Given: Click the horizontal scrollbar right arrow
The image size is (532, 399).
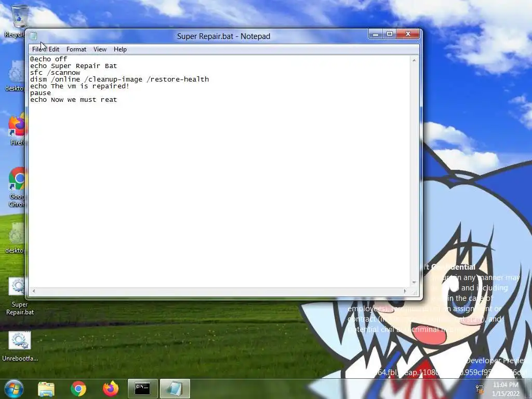Looking at the screenshot, I should (x=405, y=291).
